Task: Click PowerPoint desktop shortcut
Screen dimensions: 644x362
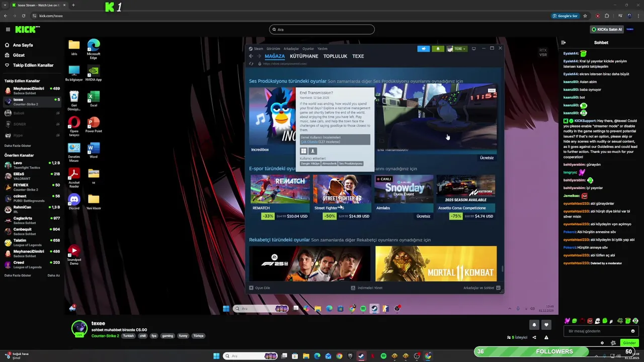Action: (x=94, y=125)
